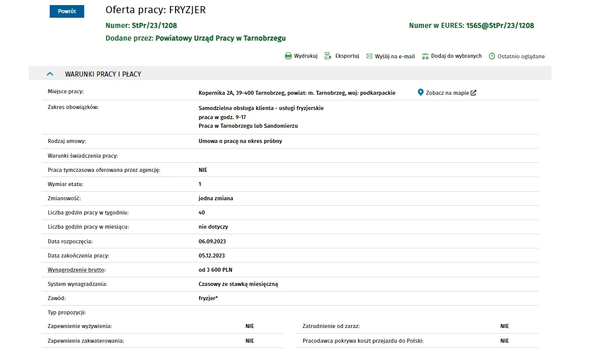Click the Miejsce pracy label
Screen dimensions: 597x364
click(65, 91)
